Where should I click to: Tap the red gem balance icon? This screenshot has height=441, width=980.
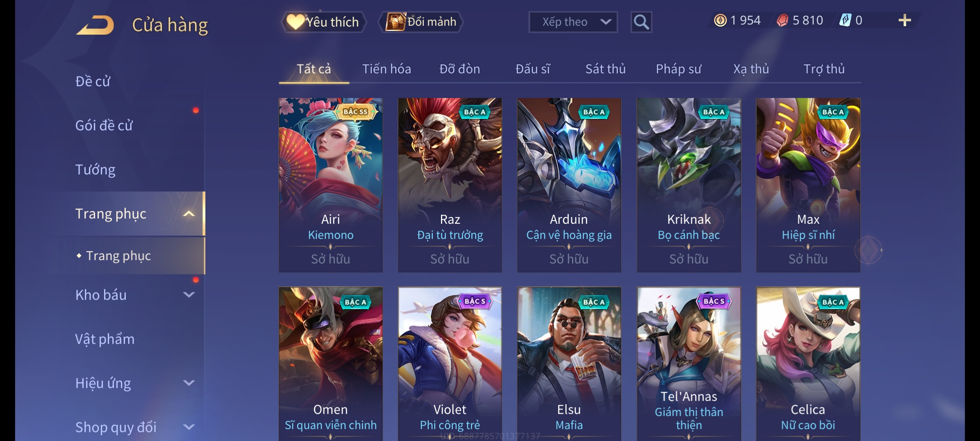coord(782,20)
